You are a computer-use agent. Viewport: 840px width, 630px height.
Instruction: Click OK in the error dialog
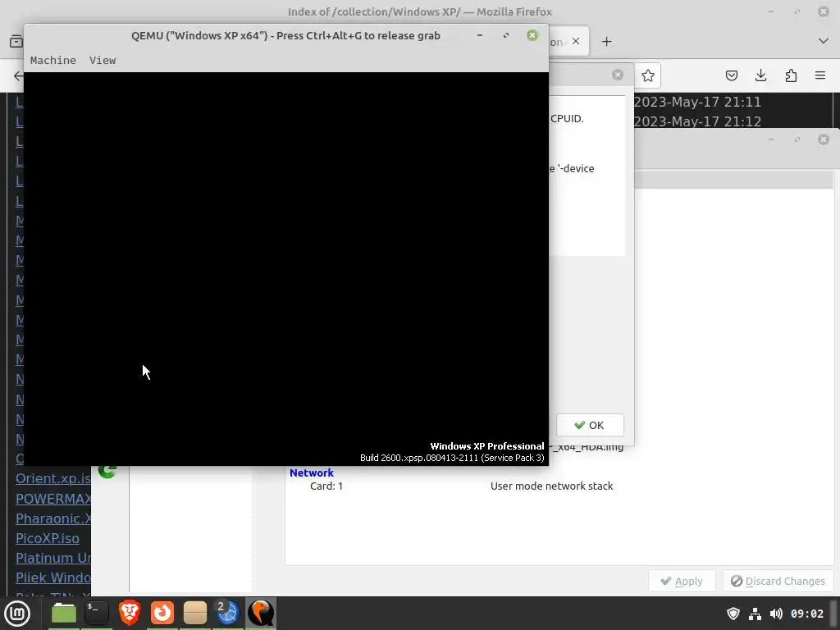[590, 426]
